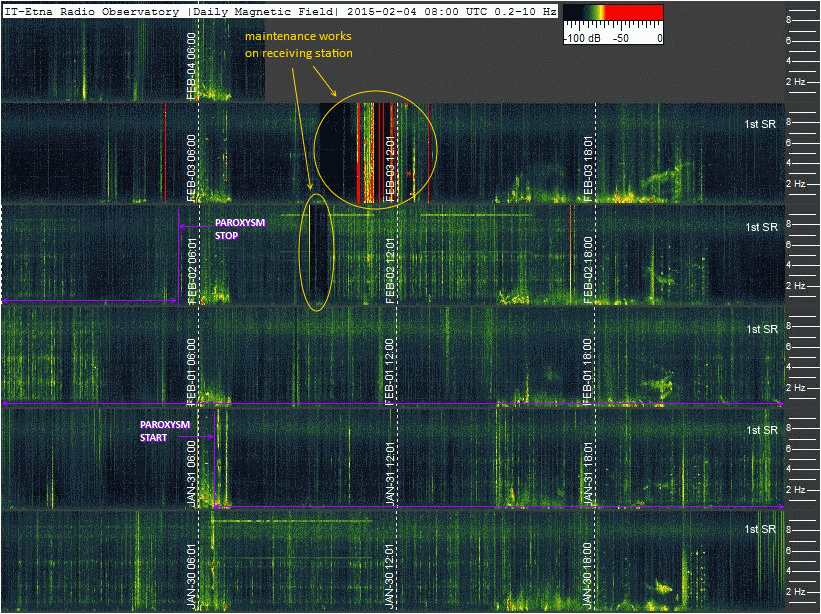Click the "2 Hz" axis label in the FEB-01 row

(795, 388)
